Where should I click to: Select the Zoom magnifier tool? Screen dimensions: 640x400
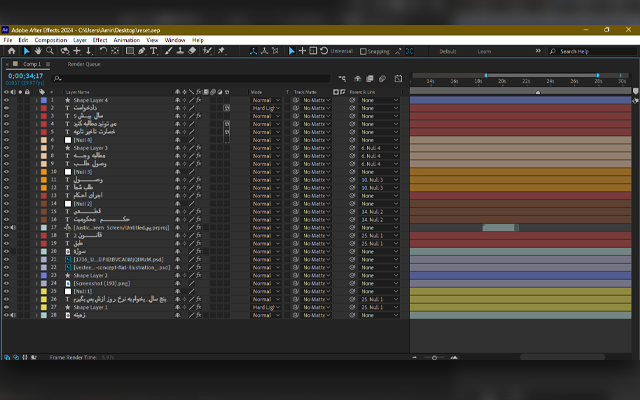pos(50,51)
